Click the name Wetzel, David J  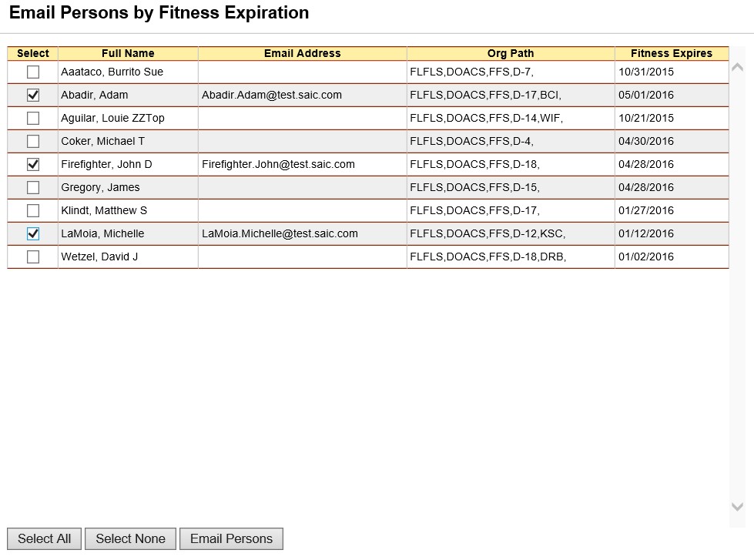coord(99,257)
